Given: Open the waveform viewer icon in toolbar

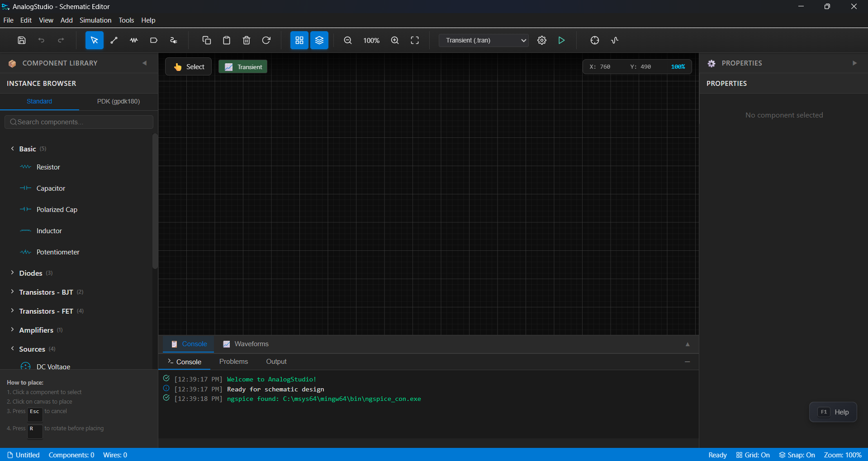Looking at the screenshot, I should coord(614,40).
